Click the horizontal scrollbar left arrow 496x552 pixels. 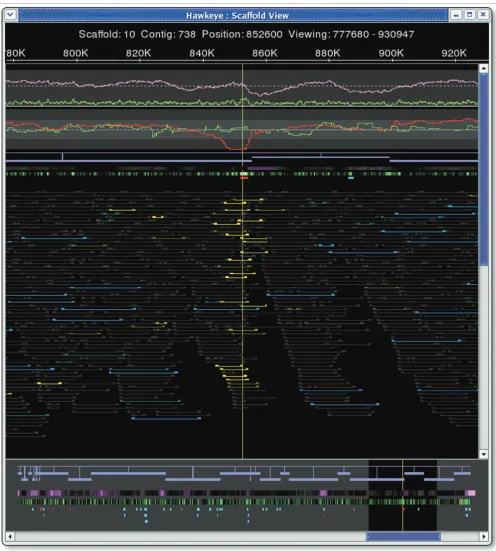10,537
